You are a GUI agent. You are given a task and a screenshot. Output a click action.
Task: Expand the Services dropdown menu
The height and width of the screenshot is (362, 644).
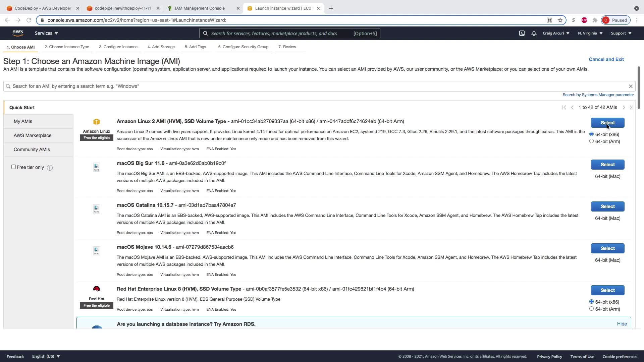click(x=46, y=33)
